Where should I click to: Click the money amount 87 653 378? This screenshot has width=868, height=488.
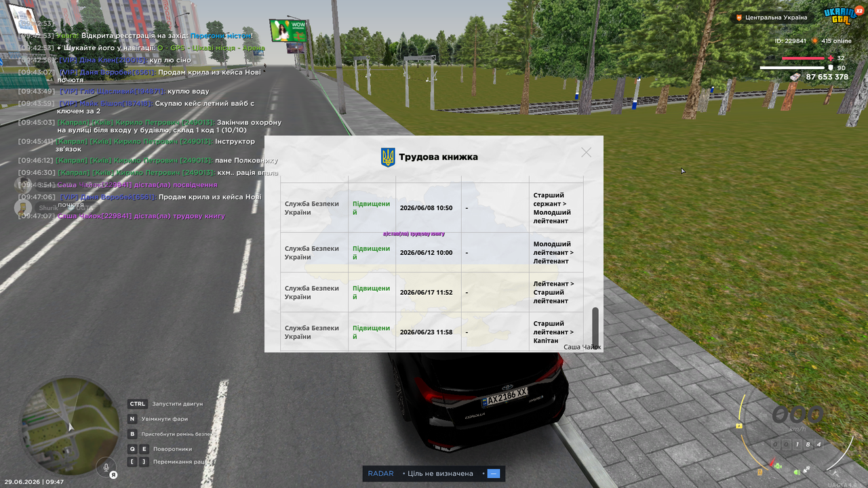pos(827,77)
